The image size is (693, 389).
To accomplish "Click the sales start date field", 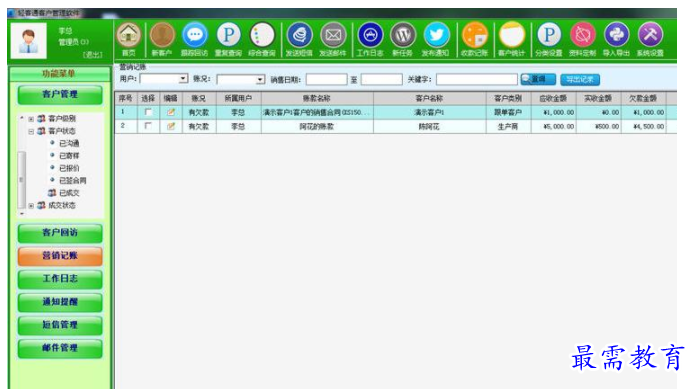I will (x=327, y=80).
